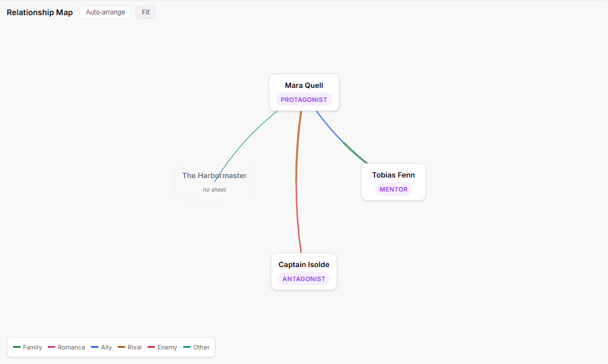This screenshot has height=364, width=608.
Task: Click the ANTAGONIST role badge
Action: click(x=303, y=279)
